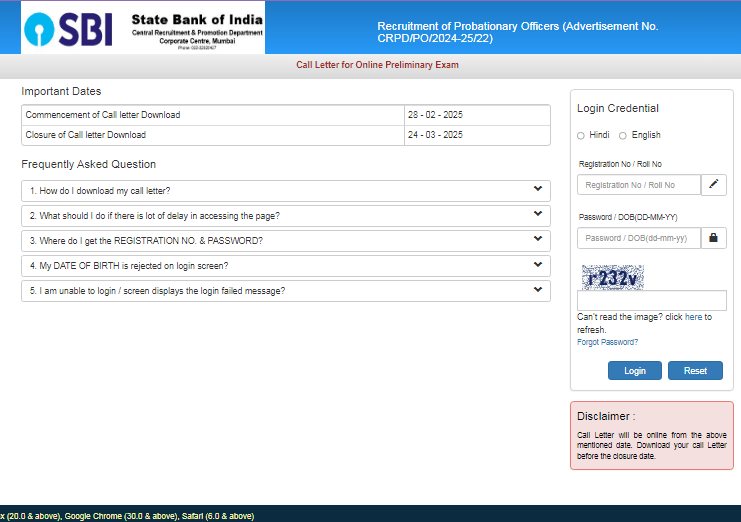Click the captcha image showing r232y
741x522 pixels.
point(611,277)
